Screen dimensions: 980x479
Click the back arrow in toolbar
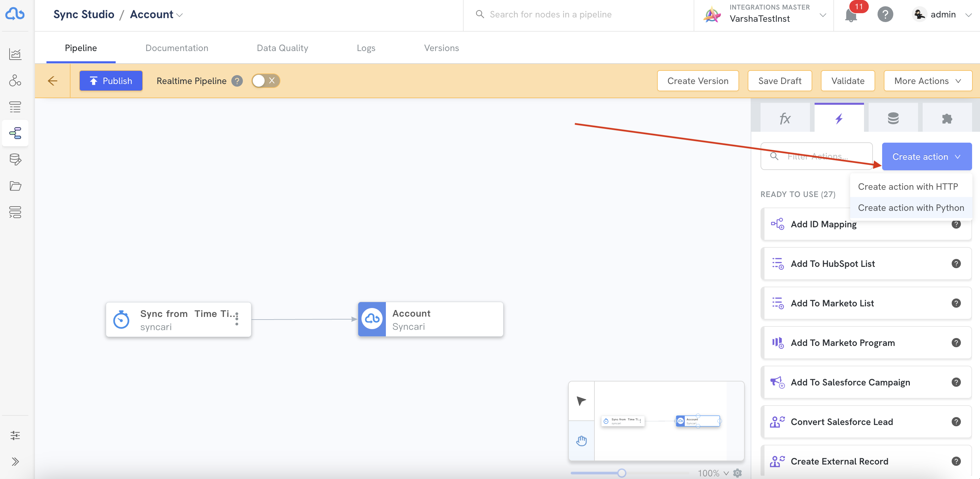coord(52,81)
